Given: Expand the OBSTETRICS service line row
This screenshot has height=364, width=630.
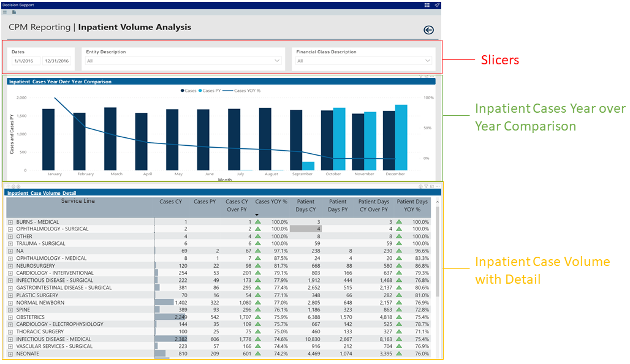Looking at the screenshot, I should click(10, 317).
